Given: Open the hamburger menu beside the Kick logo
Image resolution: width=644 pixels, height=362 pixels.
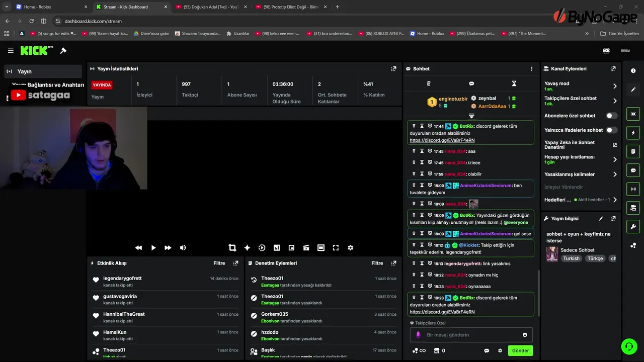Looking at the screenshot, I should pyautogui.click(x=11, y=51).
